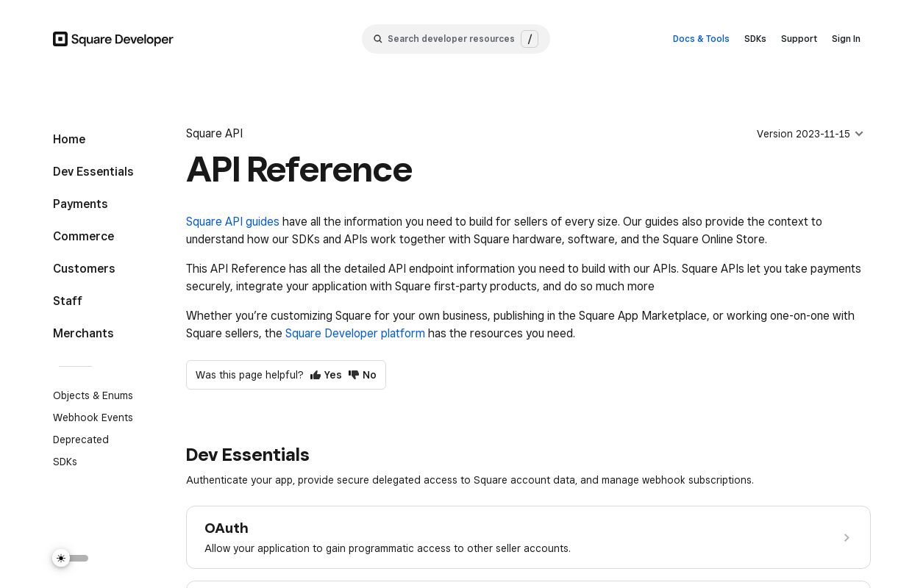Click the API Reference page title

click(x=299, y=170)
